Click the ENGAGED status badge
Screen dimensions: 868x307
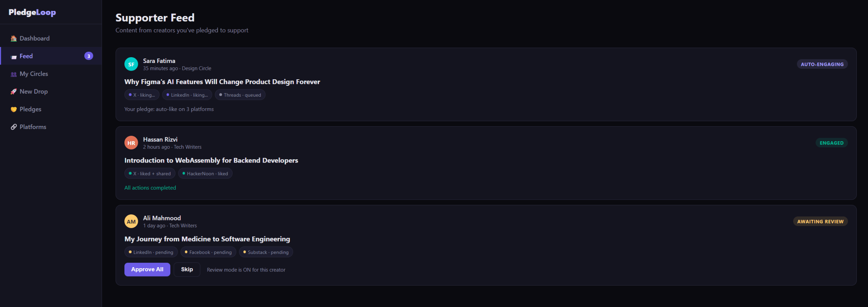pyautogui.click(x=831, y=142)
